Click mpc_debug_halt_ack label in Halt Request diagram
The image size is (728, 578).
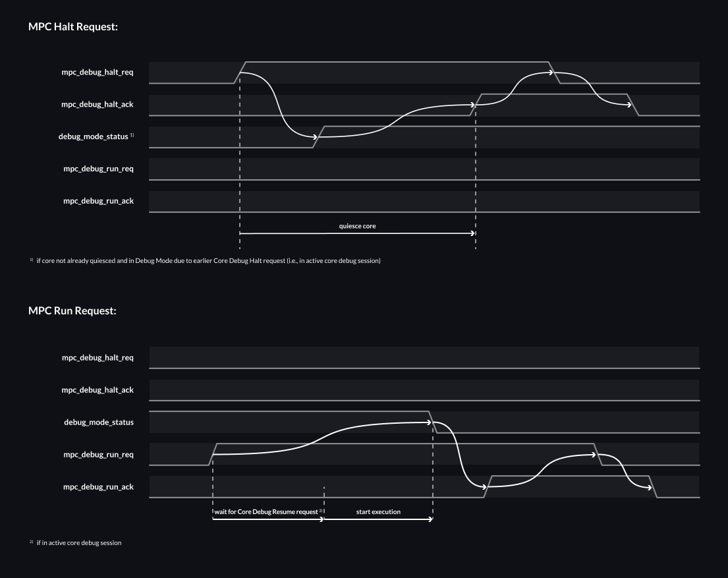click(98, 105)
